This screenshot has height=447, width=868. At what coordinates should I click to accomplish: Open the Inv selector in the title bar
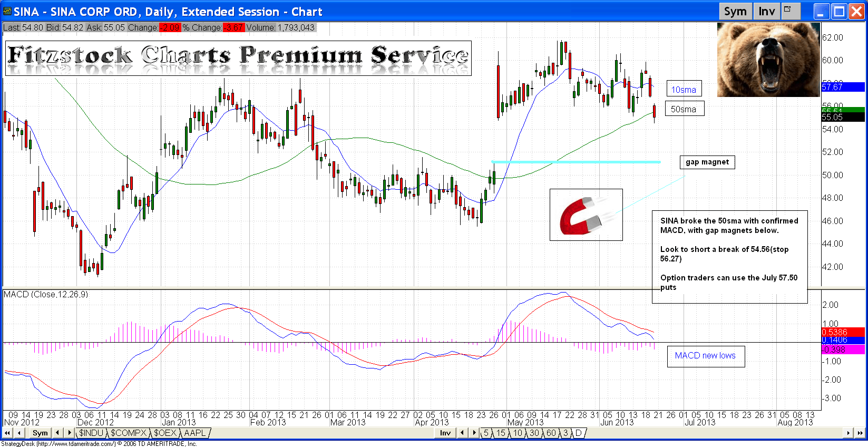click(766, 11)
